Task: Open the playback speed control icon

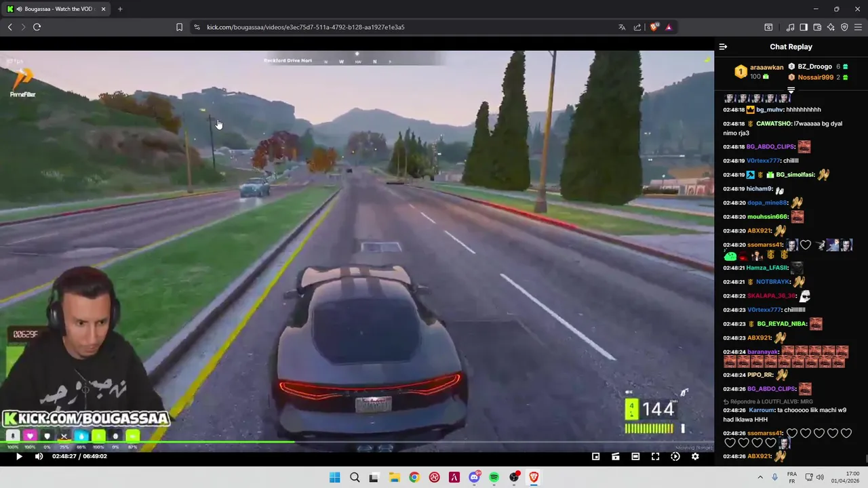Action: 675,457
